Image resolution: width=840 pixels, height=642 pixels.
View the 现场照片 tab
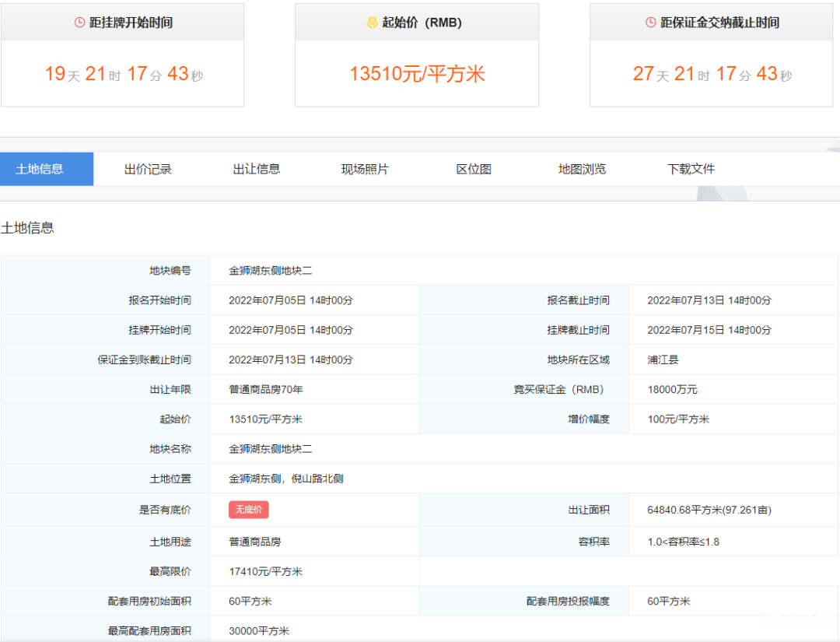[x=365, y=170]
